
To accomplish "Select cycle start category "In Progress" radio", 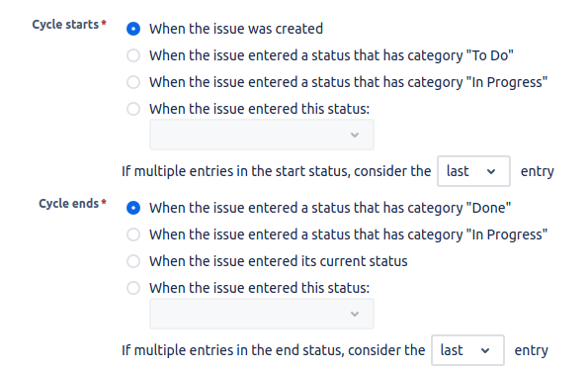I will tap(133, 82).
